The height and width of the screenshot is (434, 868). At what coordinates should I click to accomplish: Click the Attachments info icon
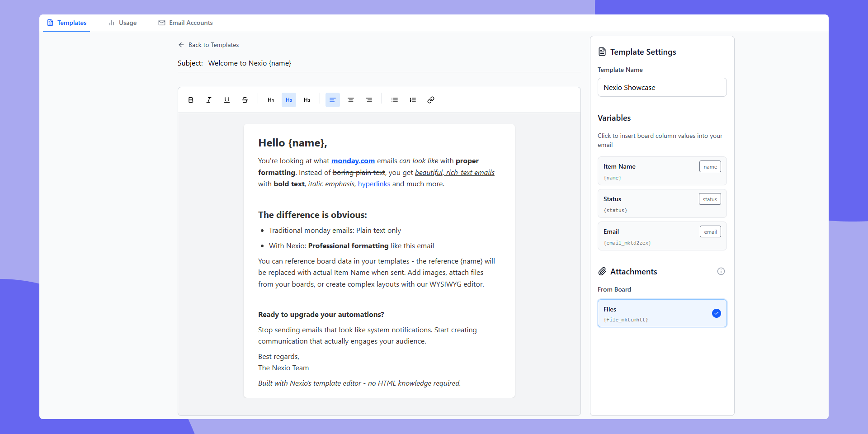(x=721, y=271)
